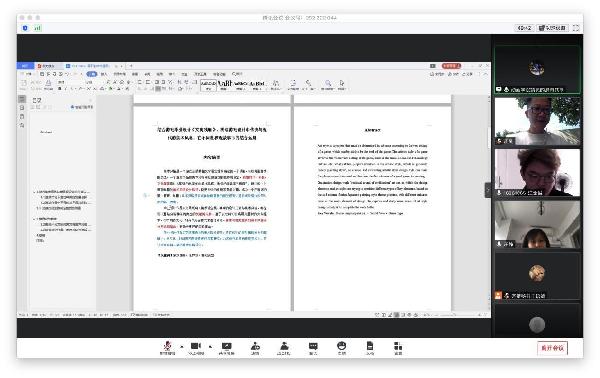This screenshot has height=378, width=600.
Task: Open the share screen option
Action: [x=226, y=348]
